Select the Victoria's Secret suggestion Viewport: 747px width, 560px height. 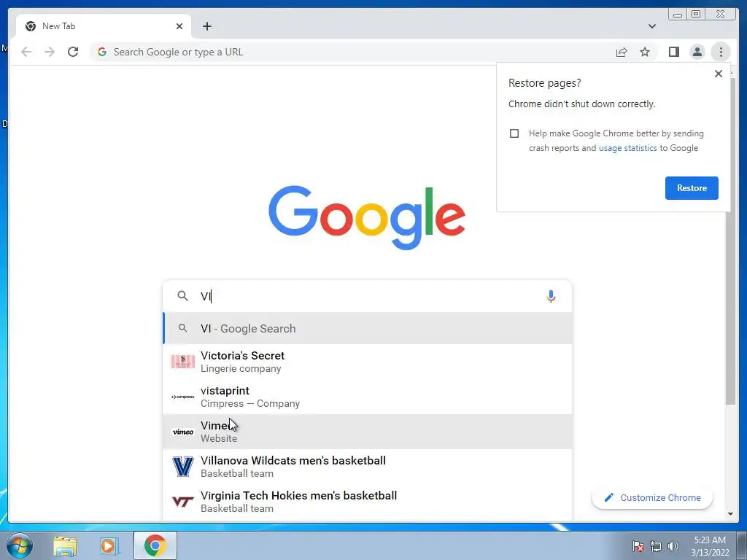click(368, 362)
